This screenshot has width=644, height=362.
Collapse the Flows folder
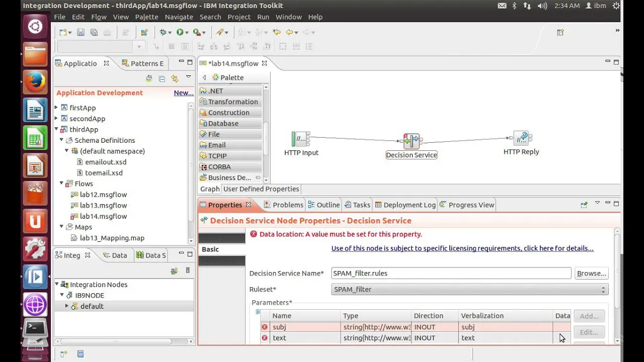[x=62, y=184]
